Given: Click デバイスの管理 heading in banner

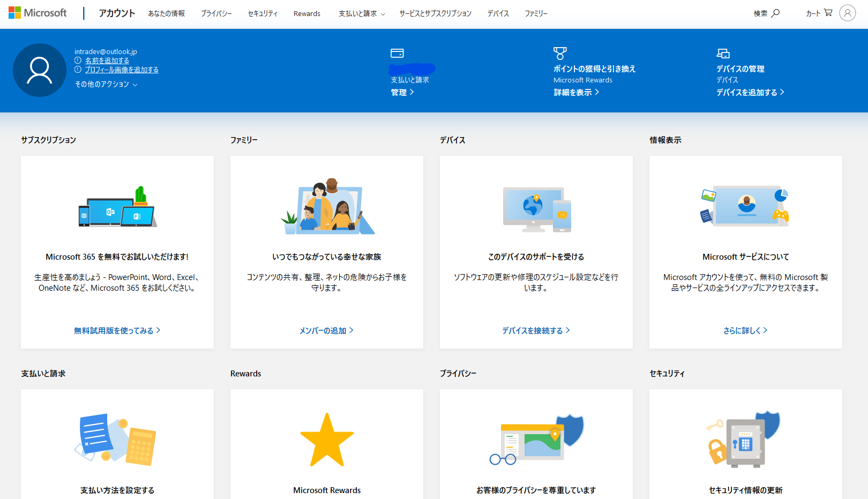Looking at the screenshot, I should pos(740,69).
